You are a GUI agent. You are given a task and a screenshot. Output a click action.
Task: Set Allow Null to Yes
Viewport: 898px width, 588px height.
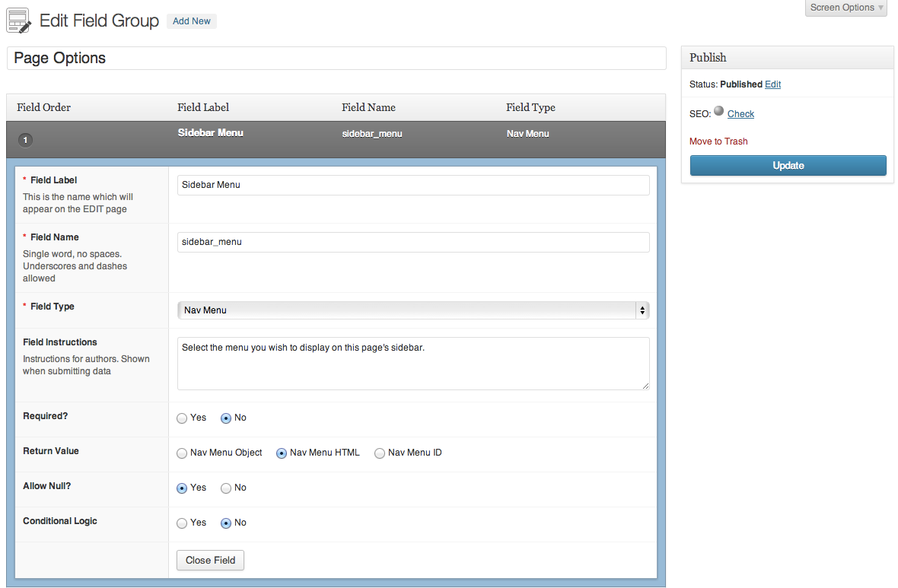click(x=182, y=488)
